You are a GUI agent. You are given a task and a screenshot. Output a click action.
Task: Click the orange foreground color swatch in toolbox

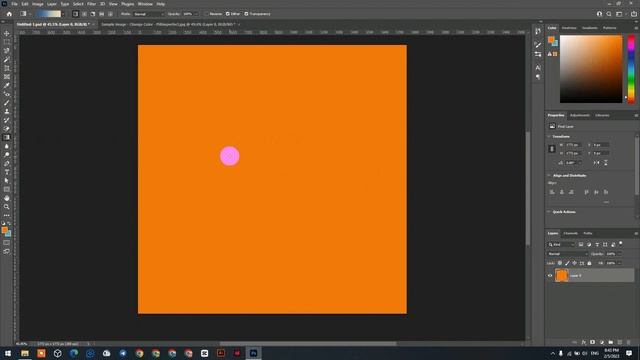(5, 230)
